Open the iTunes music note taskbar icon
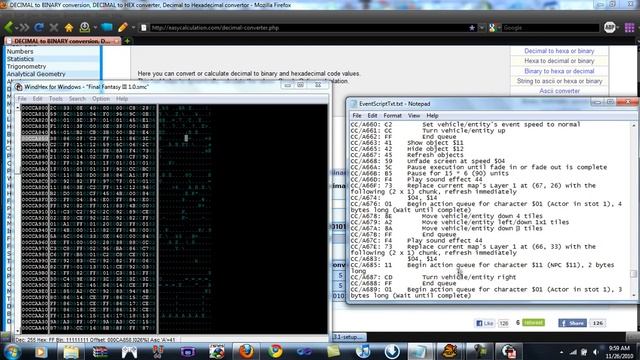 tap(363, 351)
